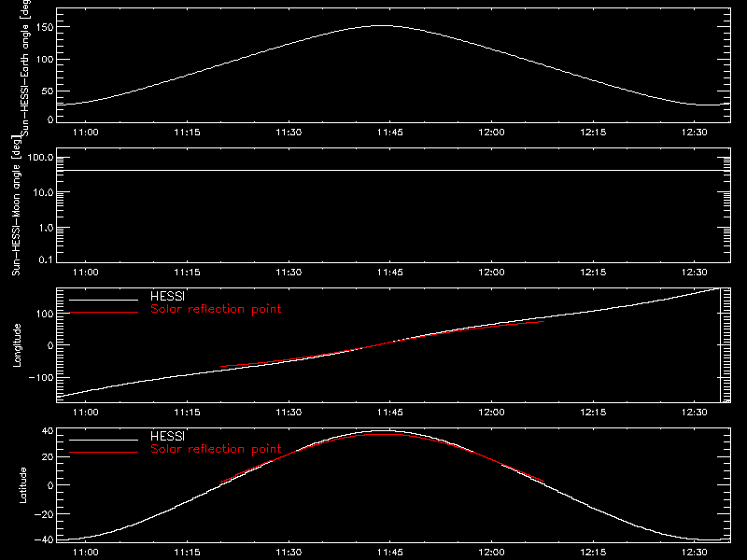Click the 40 tick on Latitude axis
Screen dimensions: 747x560
coord(48,431)
